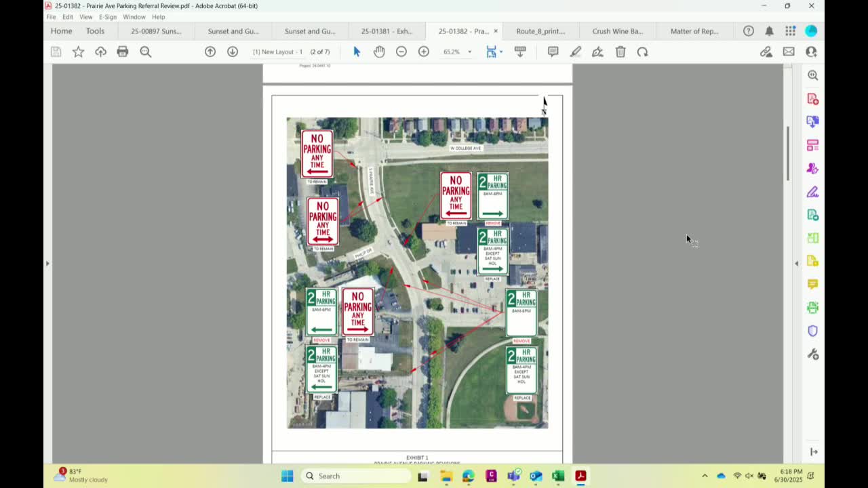Click the share with others person icon
868x488 pixels.
(811, 52)
